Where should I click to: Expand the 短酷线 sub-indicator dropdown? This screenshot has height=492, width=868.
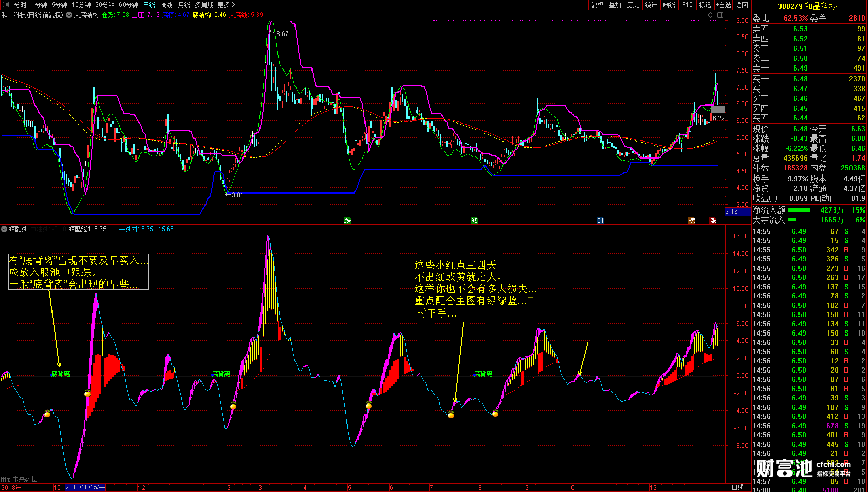click(4, 229)
